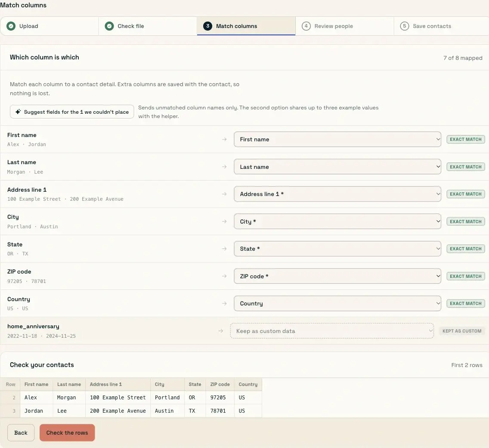Click the EXACT MATCH badge in the City row
Viewport: 489px width, 448px height.
coord(466,221)
